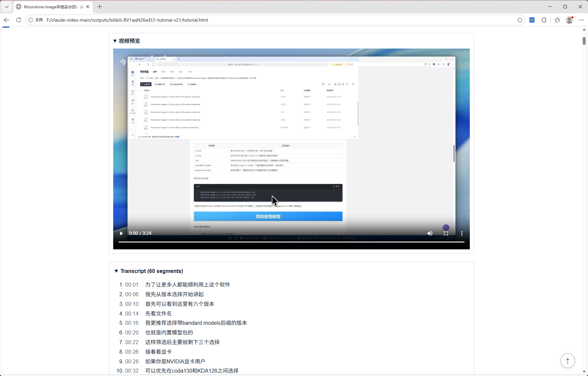
Task: Open the extensions puzzle icon
Action: (x=544, y=20)
